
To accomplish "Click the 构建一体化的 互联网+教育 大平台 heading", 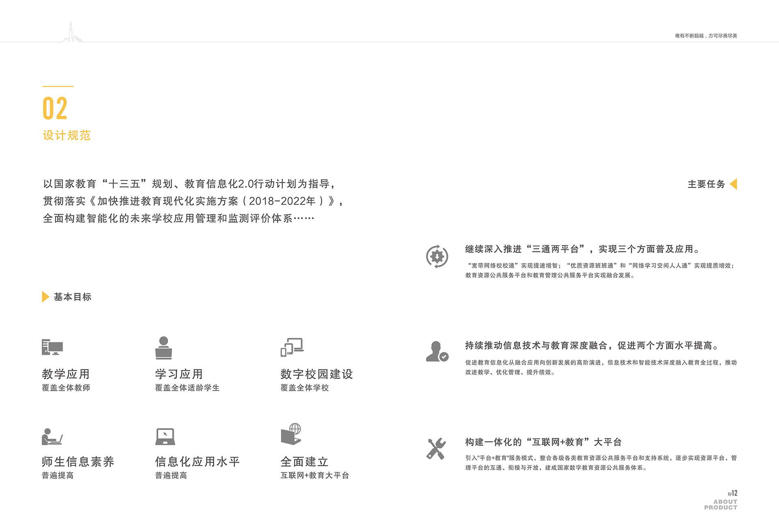I will coord(543,442).
